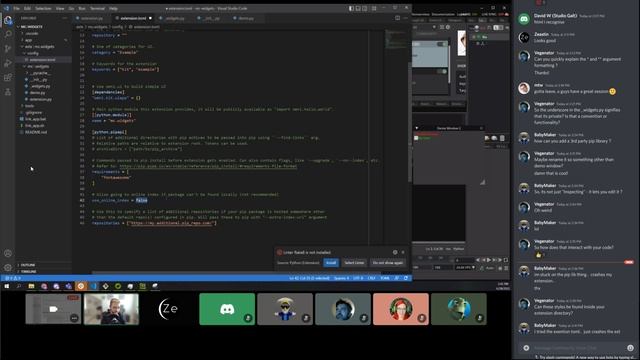Toggle secondary sidebar layout icon in the title bar
The image size is (640, 360).
[364, 8]
